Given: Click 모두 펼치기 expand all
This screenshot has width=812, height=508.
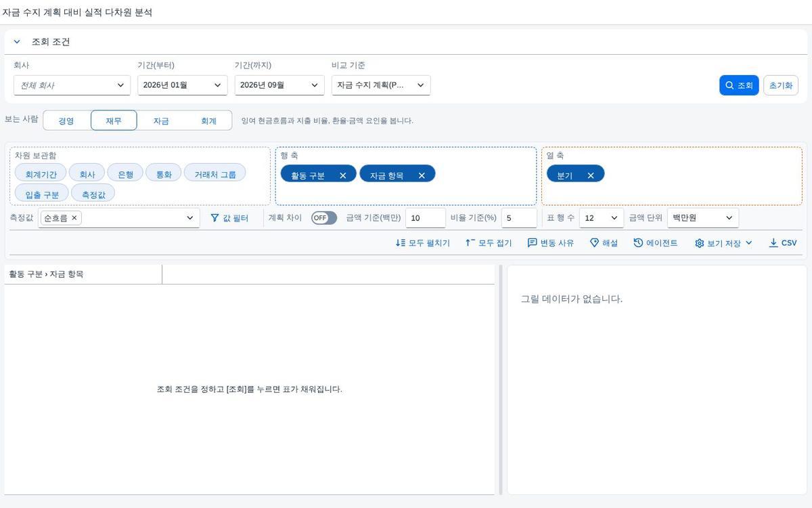Looking at the screenshot, I should tap(423, 242).
